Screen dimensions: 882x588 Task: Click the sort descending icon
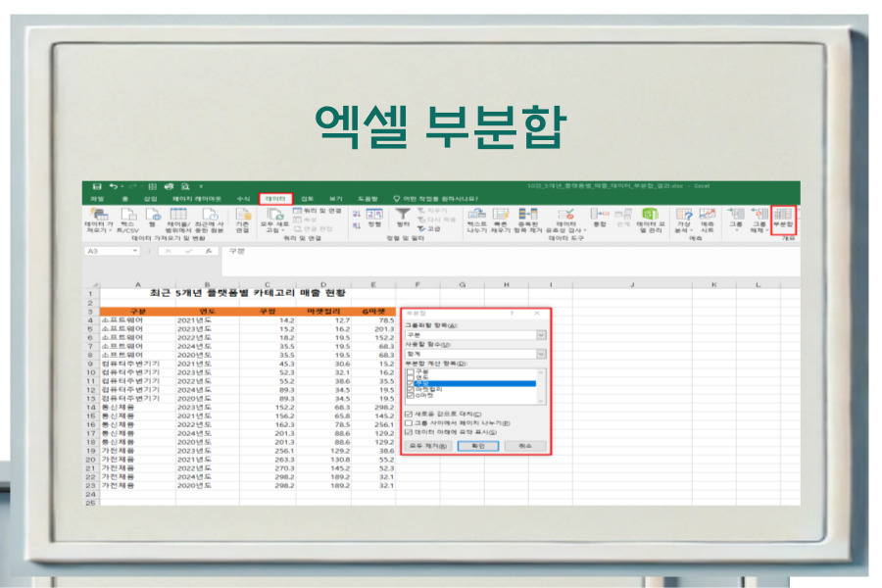[357, 225]
